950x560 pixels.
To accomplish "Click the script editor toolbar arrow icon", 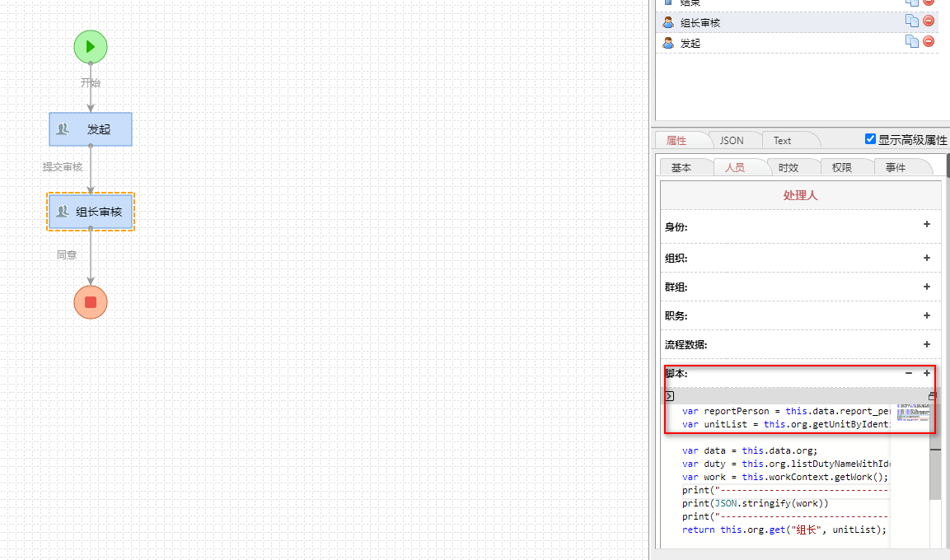I will coord(670,396).
